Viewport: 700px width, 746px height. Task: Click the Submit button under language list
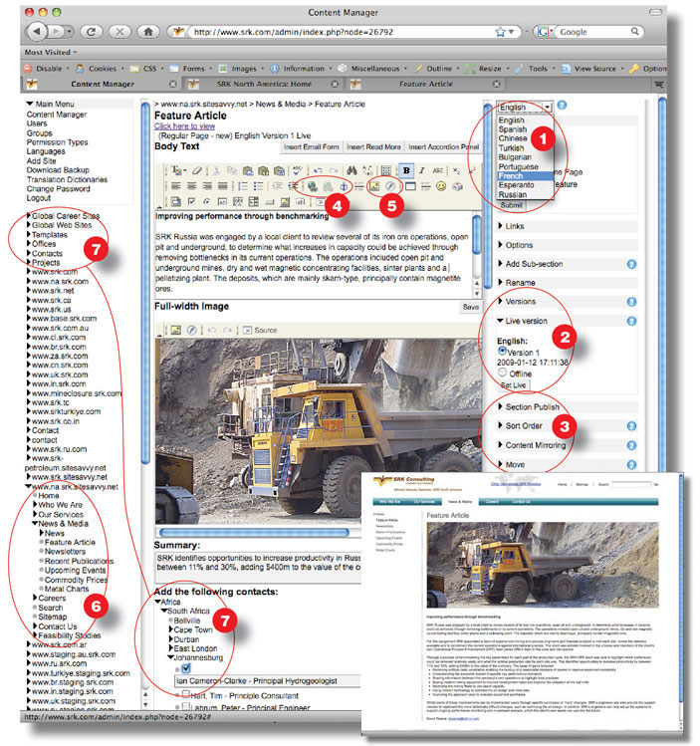point(511,205)
